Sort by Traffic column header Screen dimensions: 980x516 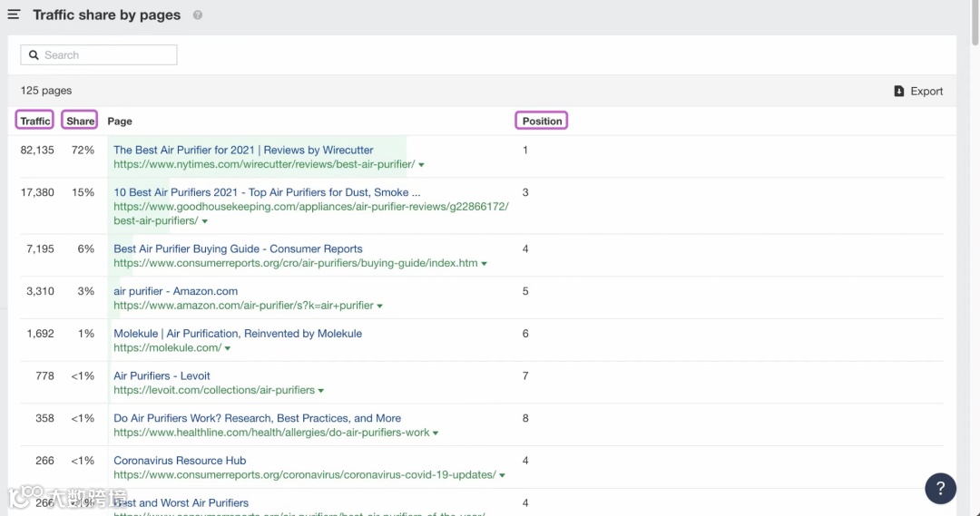tap(35, 121)
